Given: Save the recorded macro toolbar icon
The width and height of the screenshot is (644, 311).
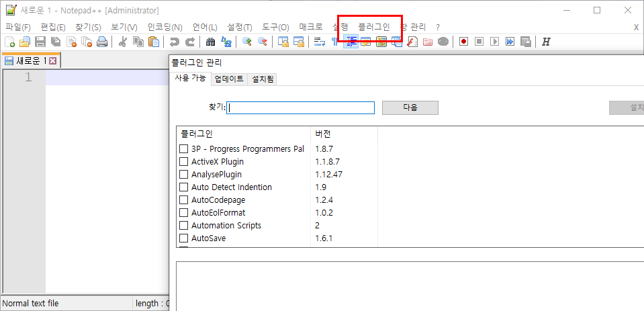Looking at the screenshot, I should point(526,42).
